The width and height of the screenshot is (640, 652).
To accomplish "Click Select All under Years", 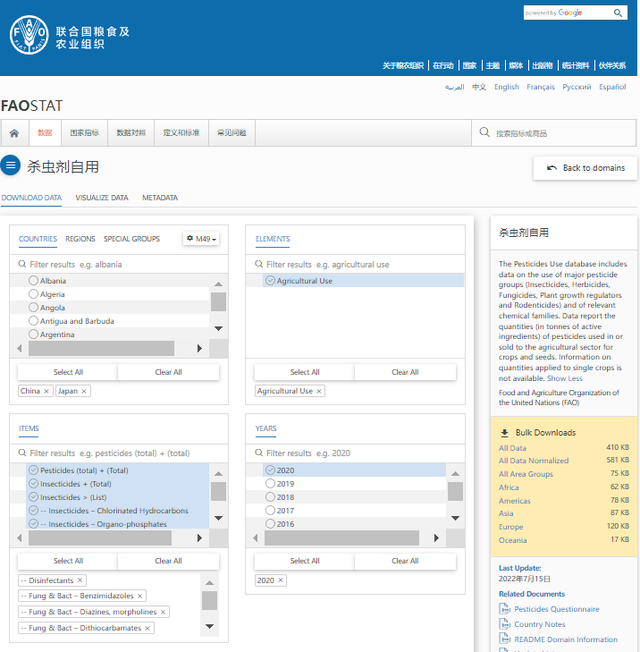I will tap(305, 561).
